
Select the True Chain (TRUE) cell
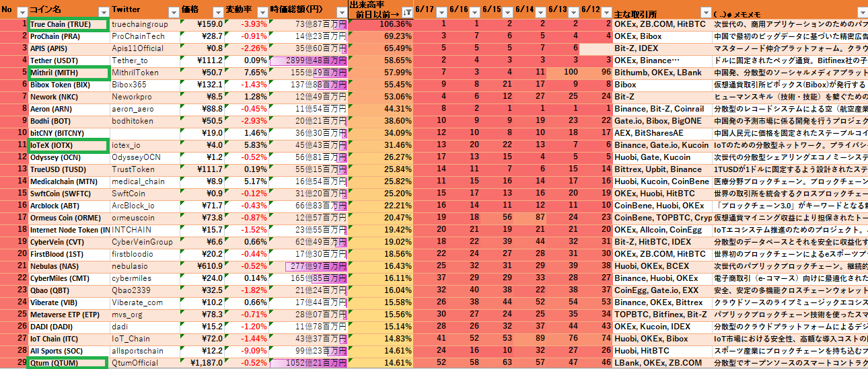click(68, 24)
